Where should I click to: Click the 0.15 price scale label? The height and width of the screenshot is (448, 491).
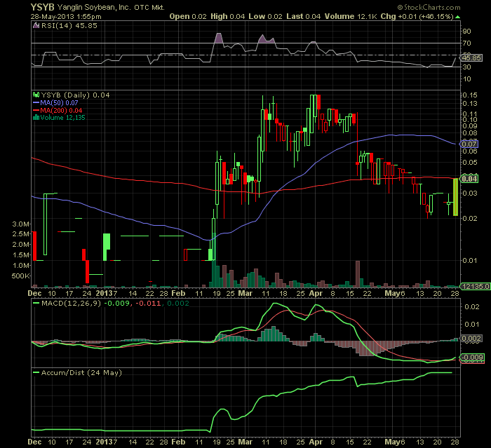[x=470, y=95]
